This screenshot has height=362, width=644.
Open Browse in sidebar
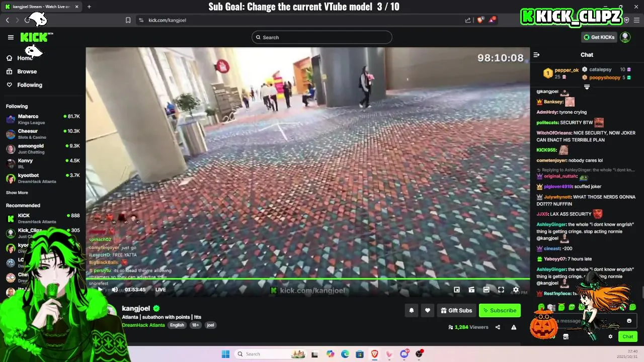pos(27,71)
